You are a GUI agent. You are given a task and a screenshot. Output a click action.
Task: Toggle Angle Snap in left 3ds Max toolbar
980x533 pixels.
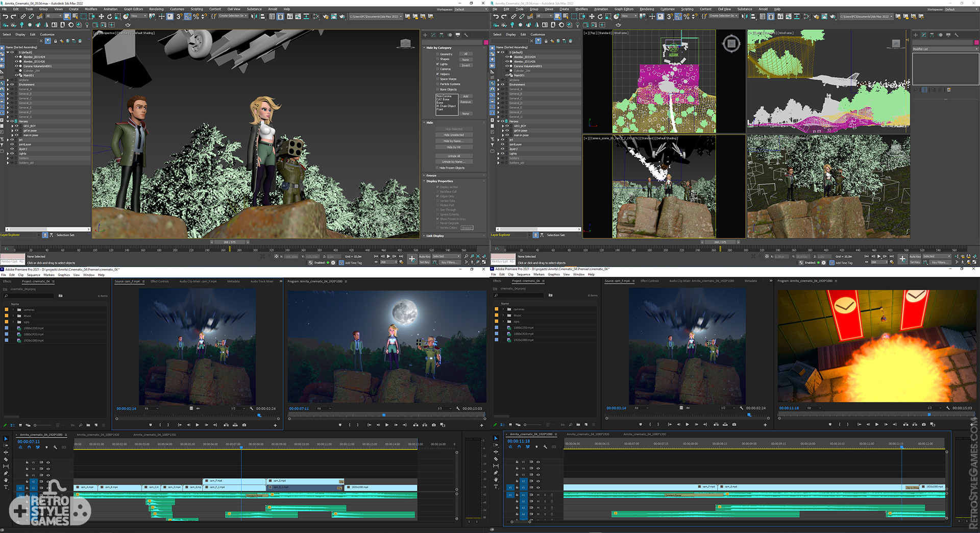point(188,16)
